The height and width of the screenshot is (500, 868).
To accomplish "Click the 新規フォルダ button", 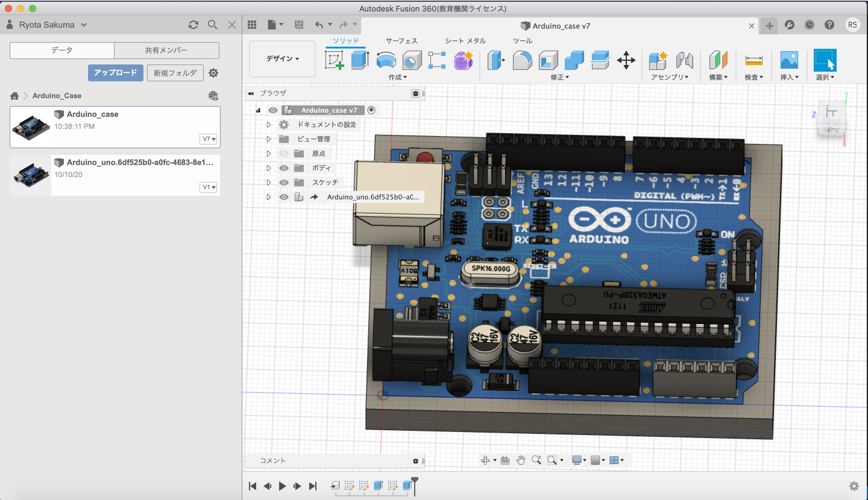I will [x=175, y=73].
